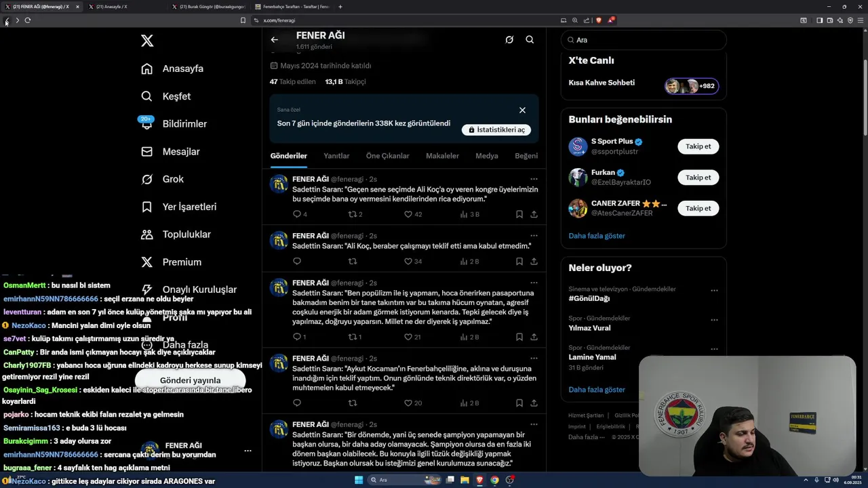Open more options on 'beraber çalışmayı' post

[534, 236]
